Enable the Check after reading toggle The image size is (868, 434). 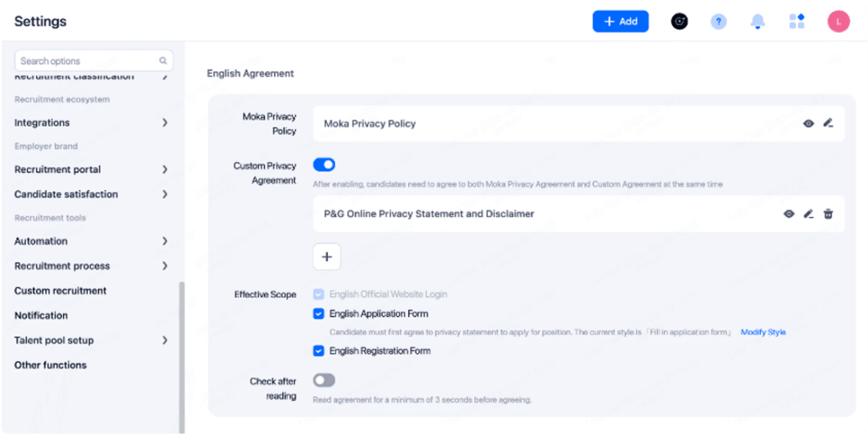tap(324, 381)
